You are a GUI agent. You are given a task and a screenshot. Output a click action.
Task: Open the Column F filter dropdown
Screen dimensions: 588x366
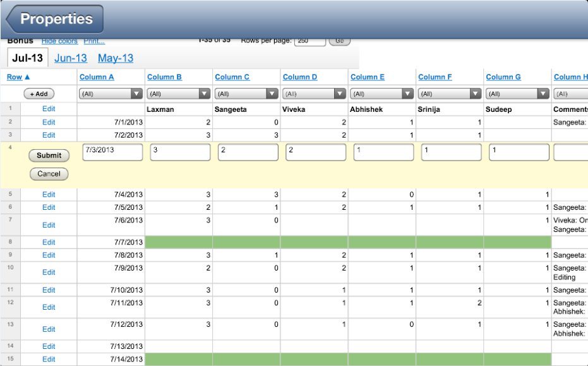450,94
